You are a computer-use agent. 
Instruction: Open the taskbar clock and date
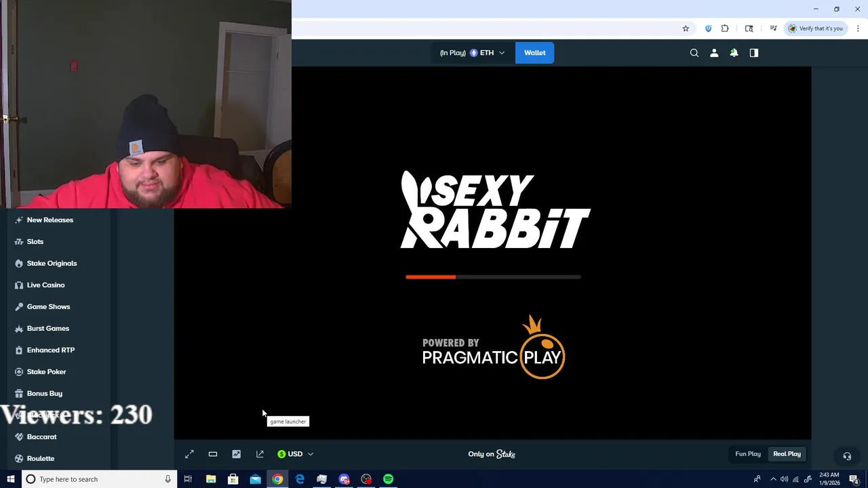click(x=829, y=479)
